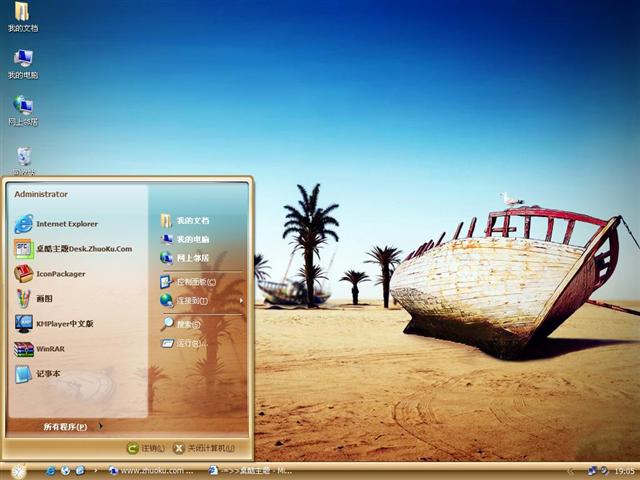The image size is (640, 480).
Task: Switch to www.zhuoku.com taskbar window
Action: point(151,471)
